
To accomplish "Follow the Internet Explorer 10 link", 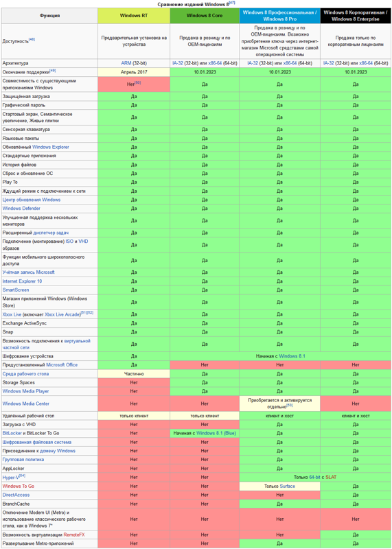I will (22, 281).
